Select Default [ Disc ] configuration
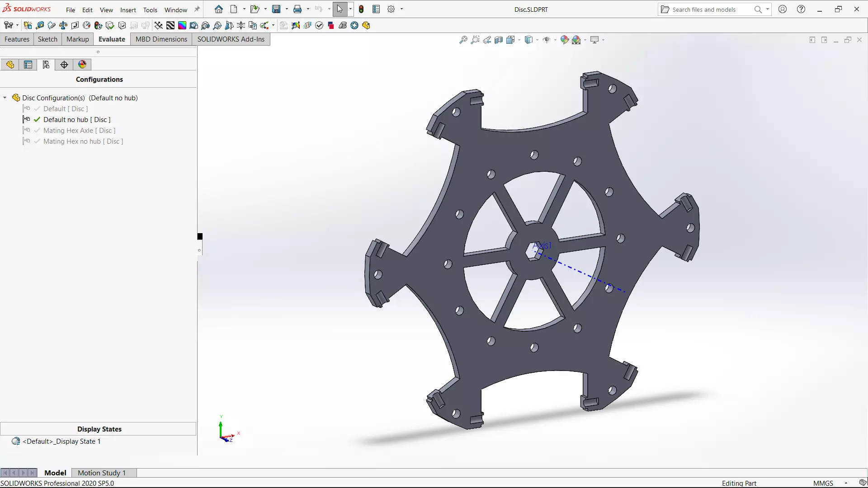 pyautogui.click(x=66, y=108)
